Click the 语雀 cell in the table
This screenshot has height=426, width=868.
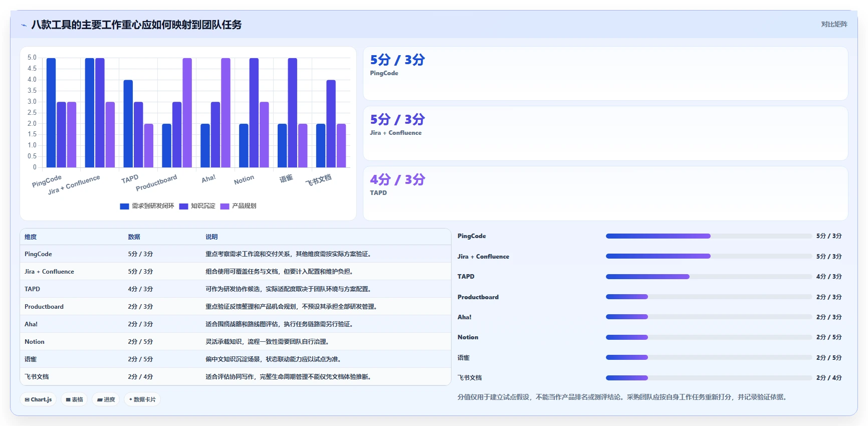pos(31,359)
